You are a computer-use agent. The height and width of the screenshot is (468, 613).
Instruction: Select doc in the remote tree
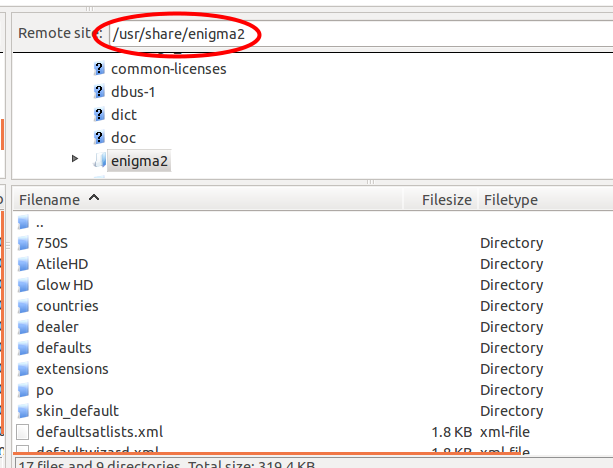123,138
